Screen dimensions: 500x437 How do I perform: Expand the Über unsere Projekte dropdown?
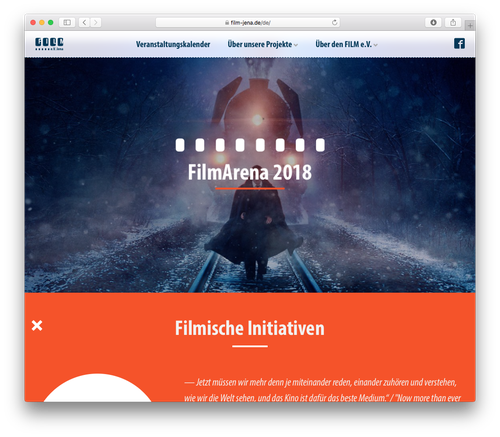point(263,44)
